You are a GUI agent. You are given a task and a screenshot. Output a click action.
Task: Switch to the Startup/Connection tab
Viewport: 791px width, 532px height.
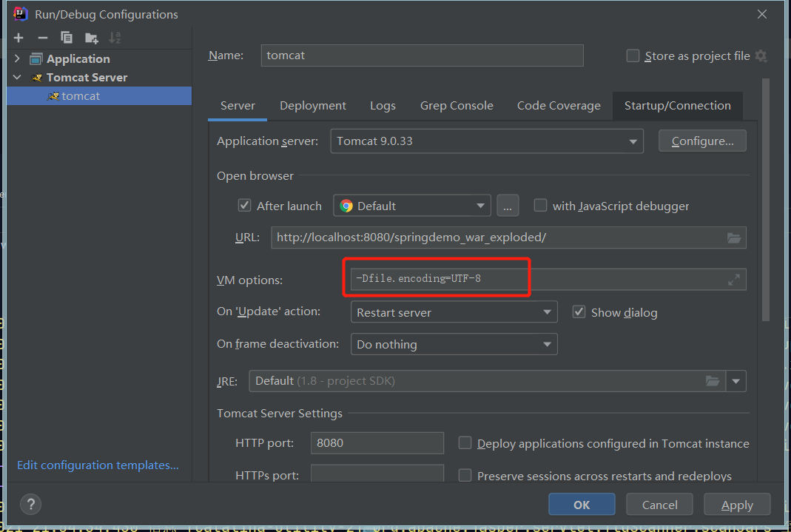(x=678, y=106)
